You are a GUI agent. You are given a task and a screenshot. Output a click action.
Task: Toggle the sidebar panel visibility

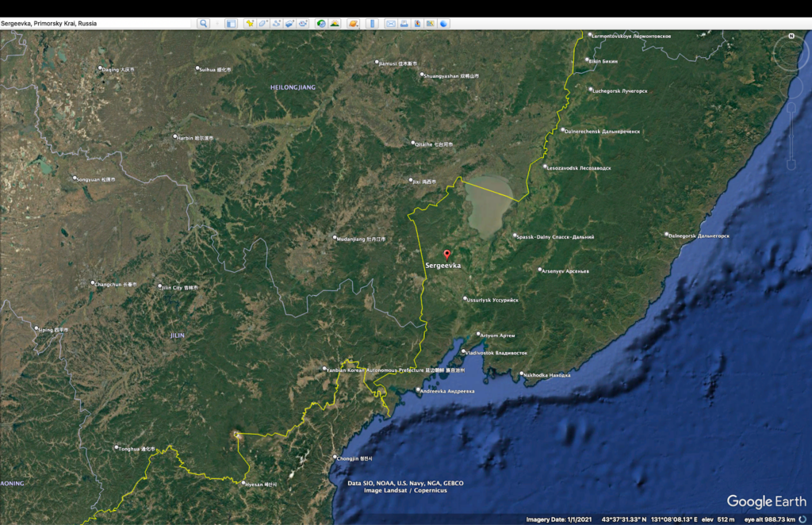pos(231,24)
